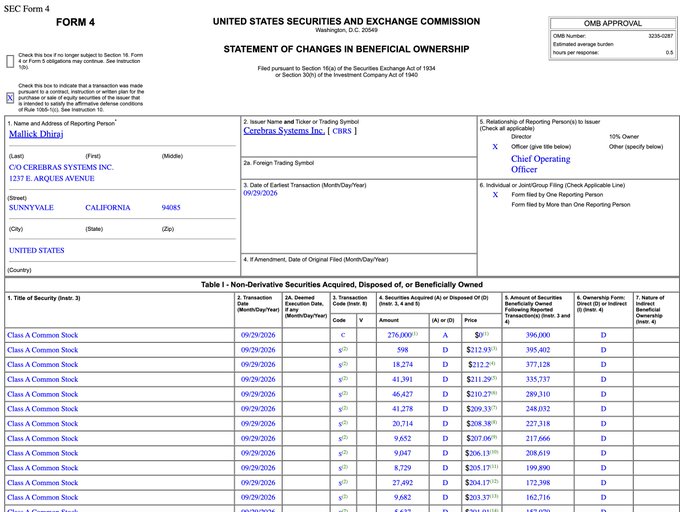Image resolution: width=680 pixels, height=512 pixels.
Task: Click the price $209.33
Action: [481, 409]
